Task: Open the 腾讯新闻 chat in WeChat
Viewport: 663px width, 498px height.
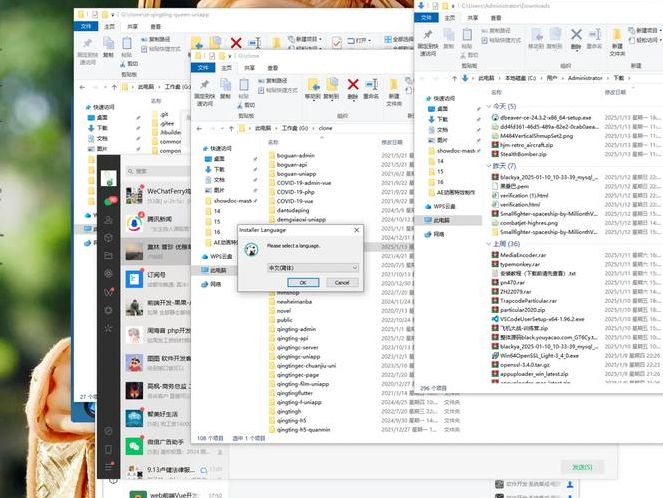Action: pyautogui.click(x=156, y=223)
